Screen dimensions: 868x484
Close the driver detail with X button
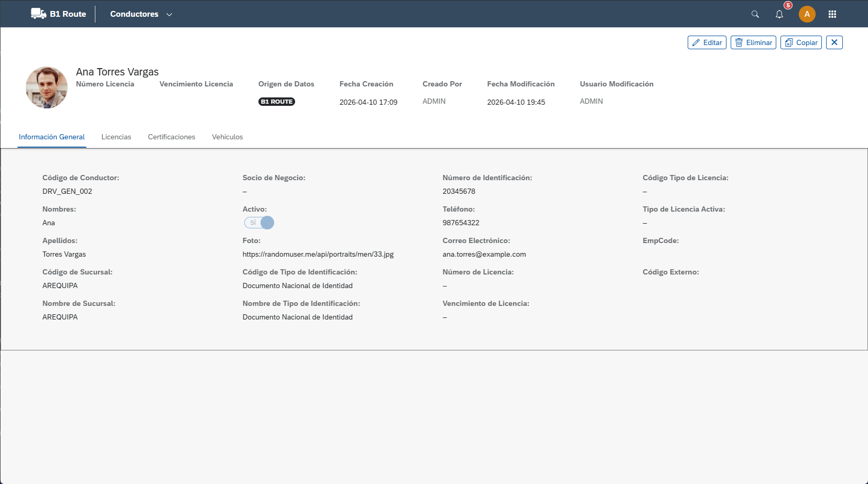coord(834,42)
